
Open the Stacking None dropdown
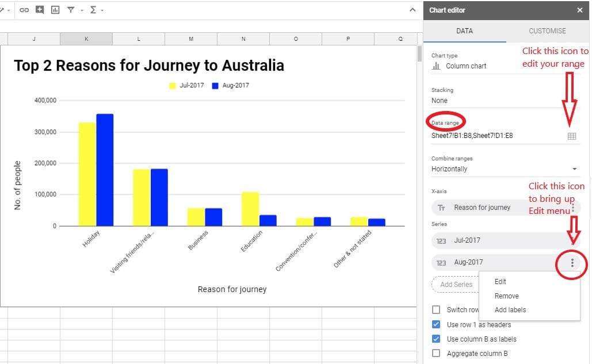pos(506,100)
